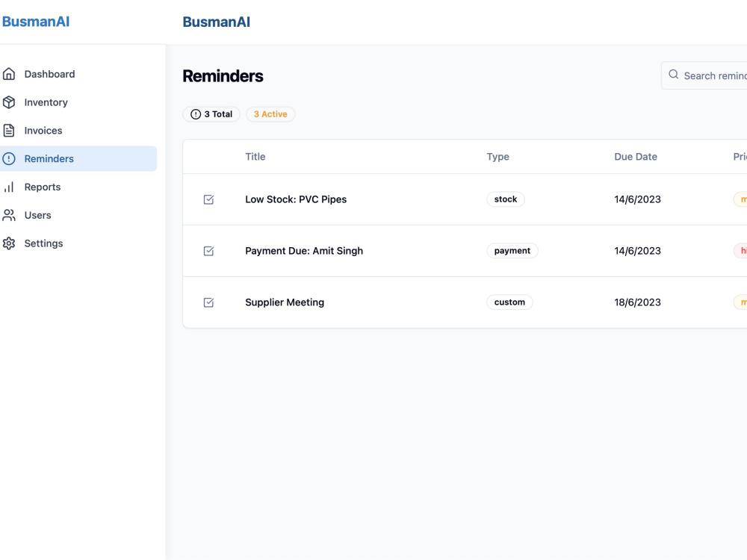Click due date 14/6/2023 for Amit Singh
747x560 pixels.
(x=637, y=251)
